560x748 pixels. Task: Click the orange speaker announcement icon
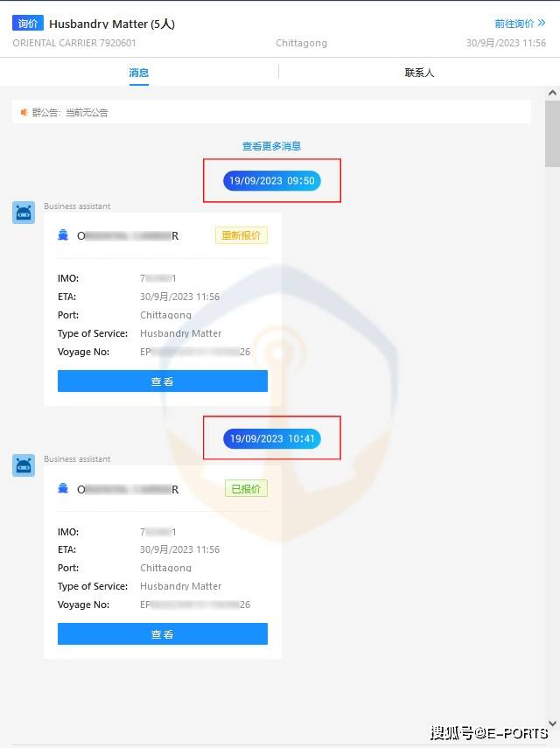coord(24,112)
